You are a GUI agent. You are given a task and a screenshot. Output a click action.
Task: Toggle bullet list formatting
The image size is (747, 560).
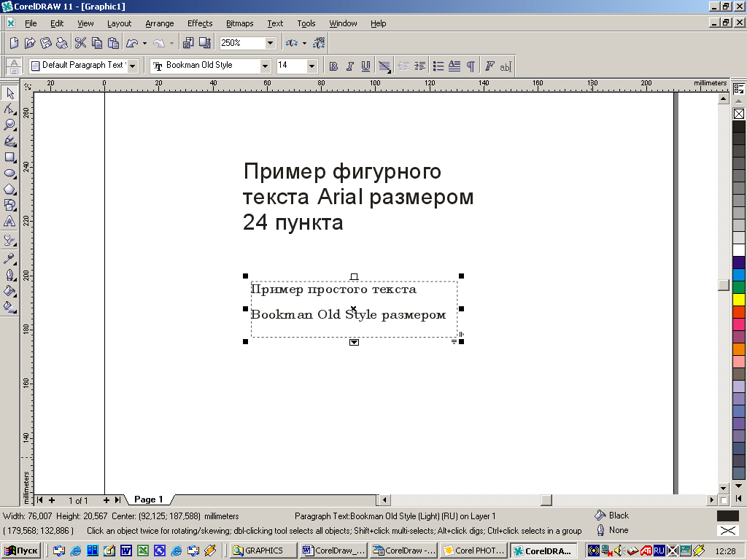tap(438, 66)
